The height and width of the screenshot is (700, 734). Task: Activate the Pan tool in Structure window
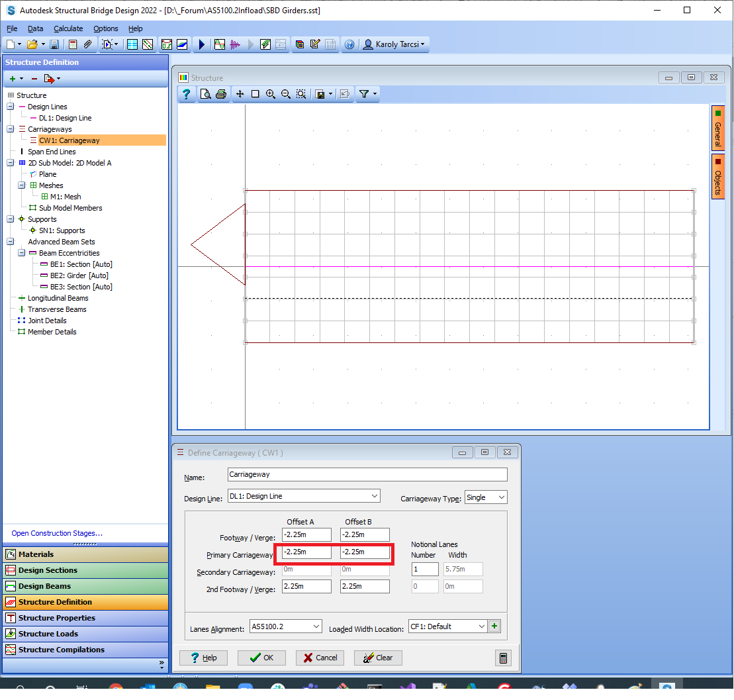(240, 93)
